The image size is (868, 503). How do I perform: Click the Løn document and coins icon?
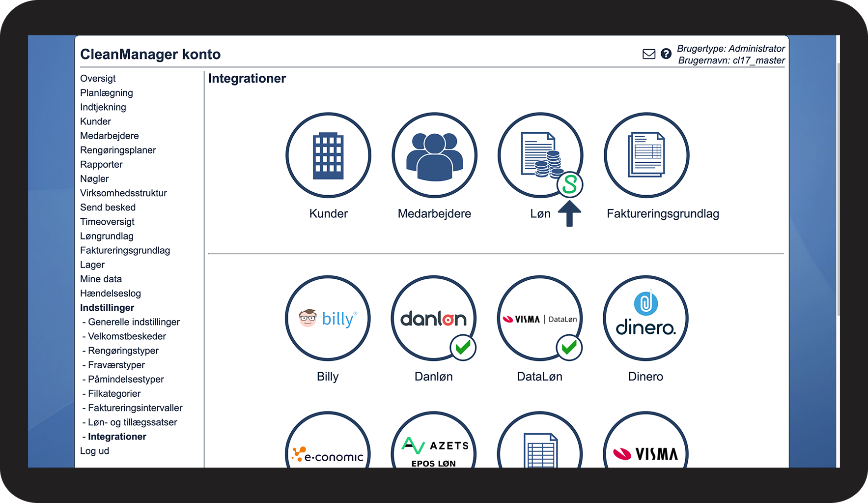pyautogui.click(x=540, y=155)
